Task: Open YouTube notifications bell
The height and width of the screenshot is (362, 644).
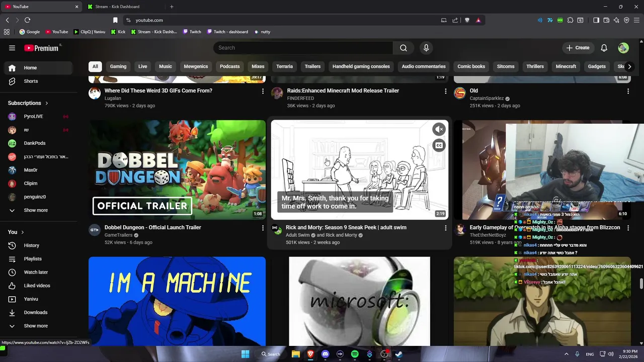Action: click(604, 48)
